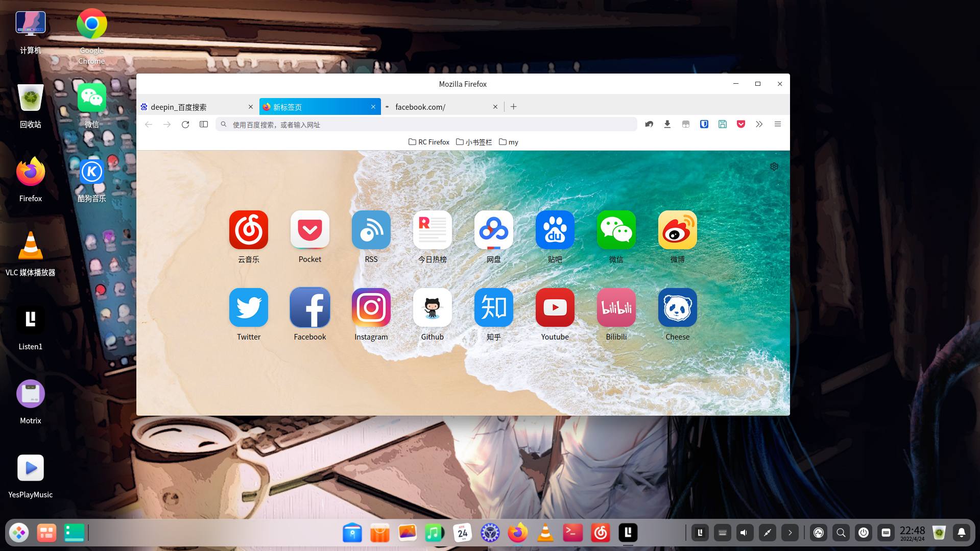Open the calendar showing 24 in dock
This screenshot has width=980, height=551.
tap(463, 533)
